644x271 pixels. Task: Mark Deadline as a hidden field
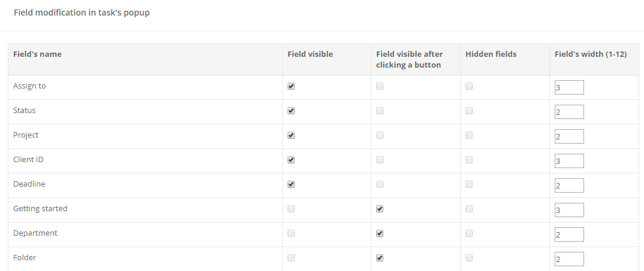pyautogui.click(x=469, y=184)
